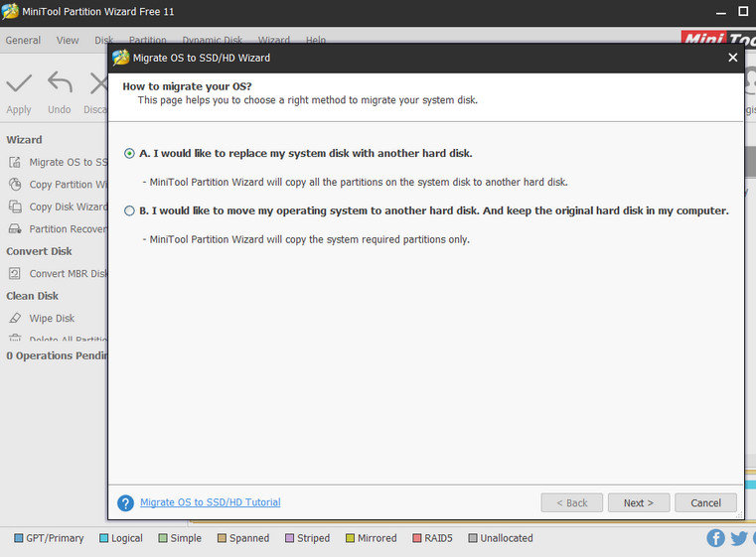Click the Spanned legend color swatch
Viewport: 756px width, 557px height.
pyautogui.click(x=222, y=538)
